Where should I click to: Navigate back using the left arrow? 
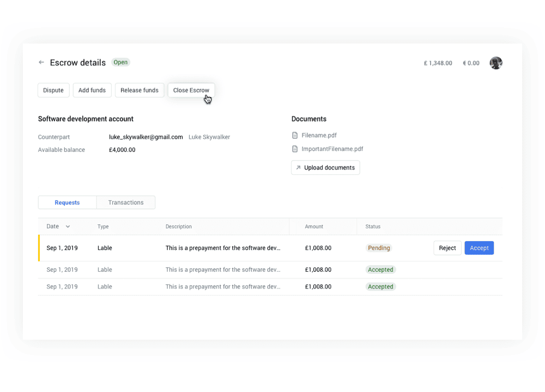click(x=41, y=62)
